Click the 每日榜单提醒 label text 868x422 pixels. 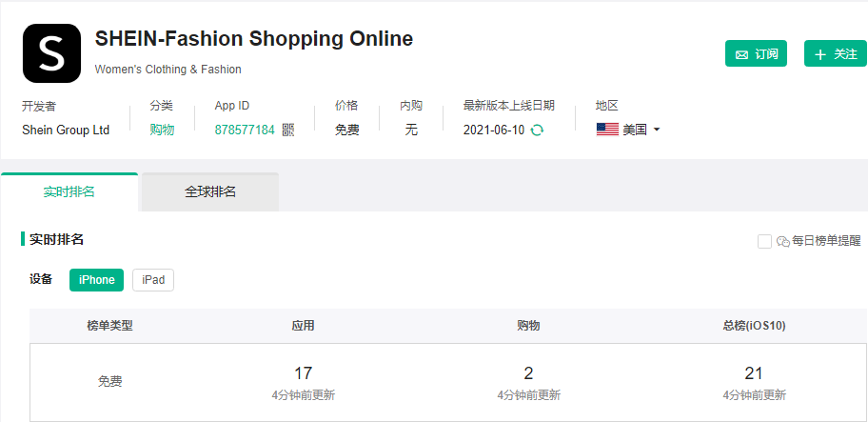[x=826, y=241]
